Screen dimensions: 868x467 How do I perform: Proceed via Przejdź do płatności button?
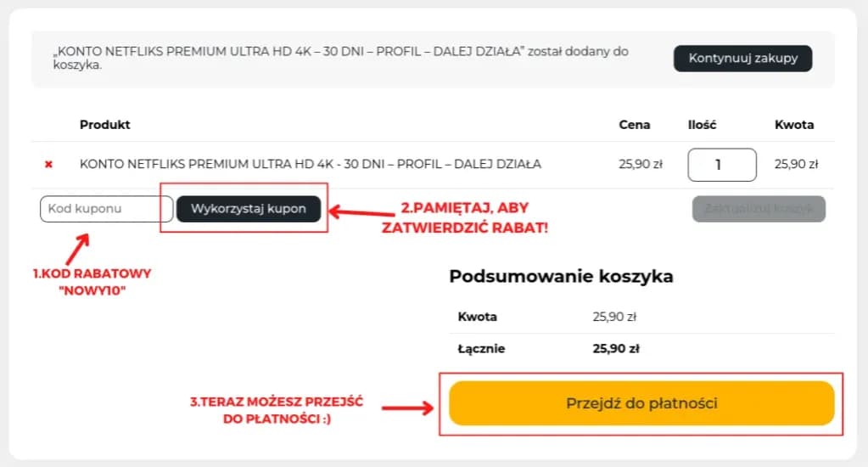coord(641,403)
